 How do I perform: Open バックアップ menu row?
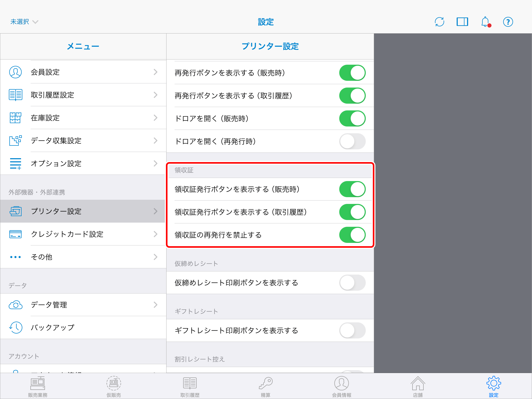coord(83,328)
